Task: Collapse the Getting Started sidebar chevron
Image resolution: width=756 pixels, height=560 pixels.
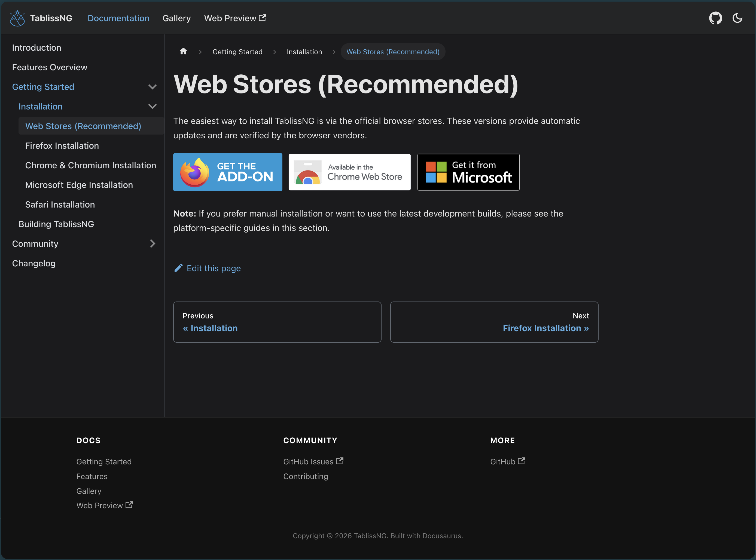Action: [153, 87]
